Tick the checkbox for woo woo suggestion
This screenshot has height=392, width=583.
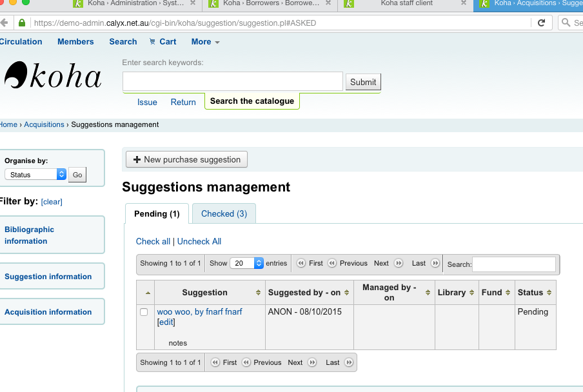[x=144, y=312]
